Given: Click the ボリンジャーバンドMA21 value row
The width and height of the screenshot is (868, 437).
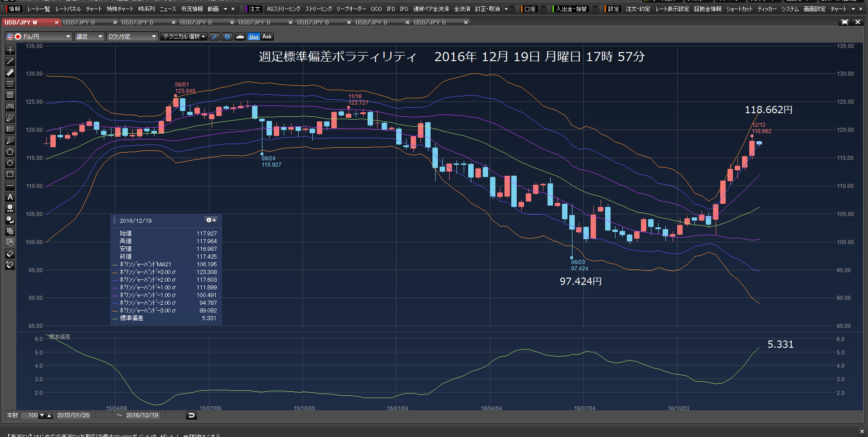Looking at the screenshot, I should pyautogui.click(x=166, y=264).
